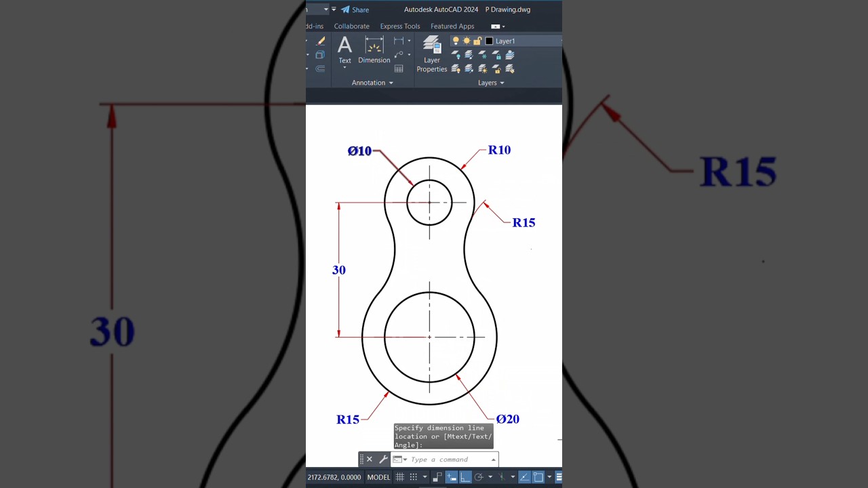The width and height of the screenshot is (868, 488).
Task: Open command line customize wrench
Action: [383, 460]
